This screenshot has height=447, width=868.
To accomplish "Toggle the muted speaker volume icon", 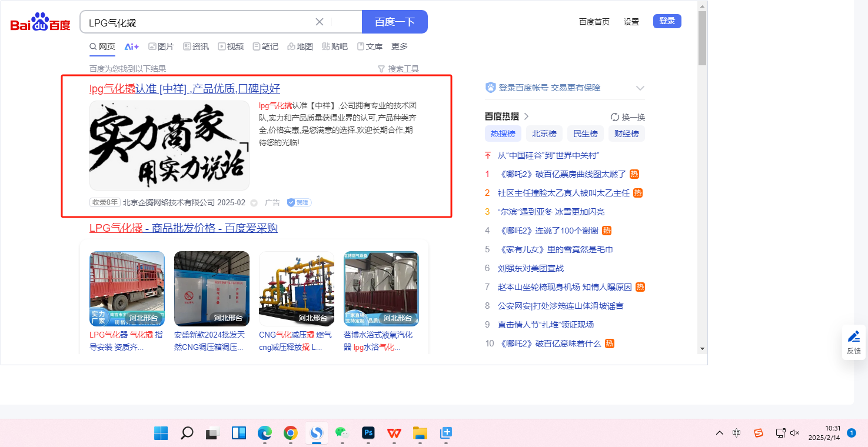I will click(x=794, y=433).
